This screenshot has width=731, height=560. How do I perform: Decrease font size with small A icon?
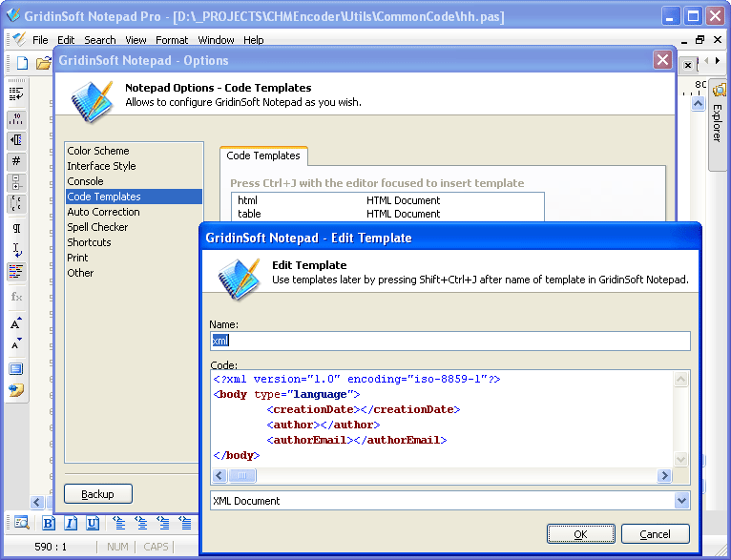click(x=16, y=343)
